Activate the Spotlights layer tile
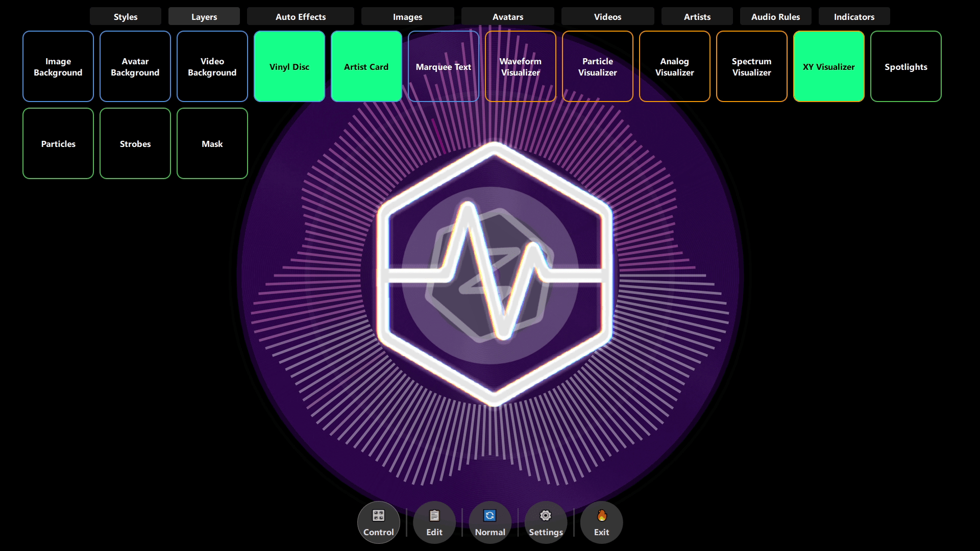Image resolution: width=980 pixels, height=551 pixels. tap(905, 67)
